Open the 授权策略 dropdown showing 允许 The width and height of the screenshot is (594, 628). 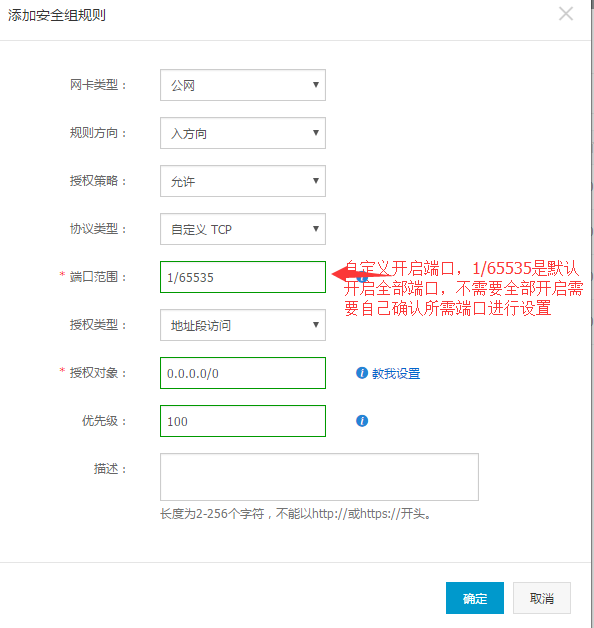pyautogui.click(x=243, y=181)
